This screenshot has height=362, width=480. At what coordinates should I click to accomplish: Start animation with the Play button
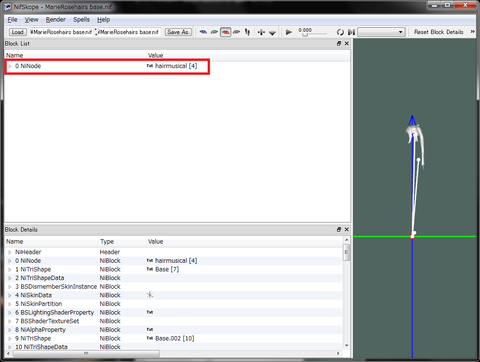[x=289, y=32]
